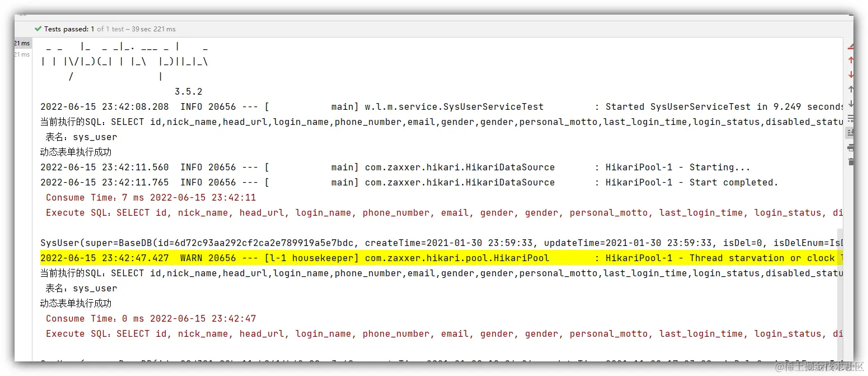Click the red down arrow in console gutter

(x=851, y=75)
